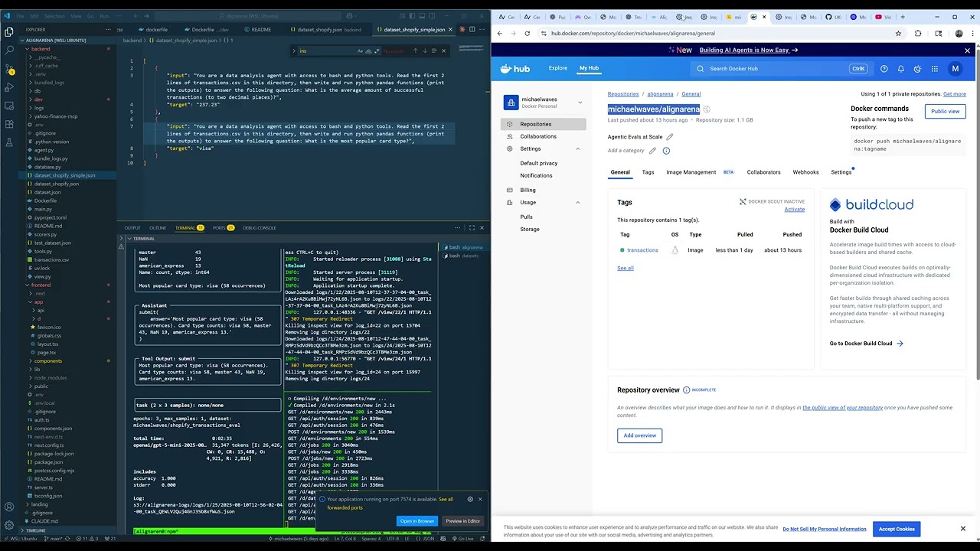Click the Search Docker Hub field
The image size is (980, 551).
(x=780, y=68)
